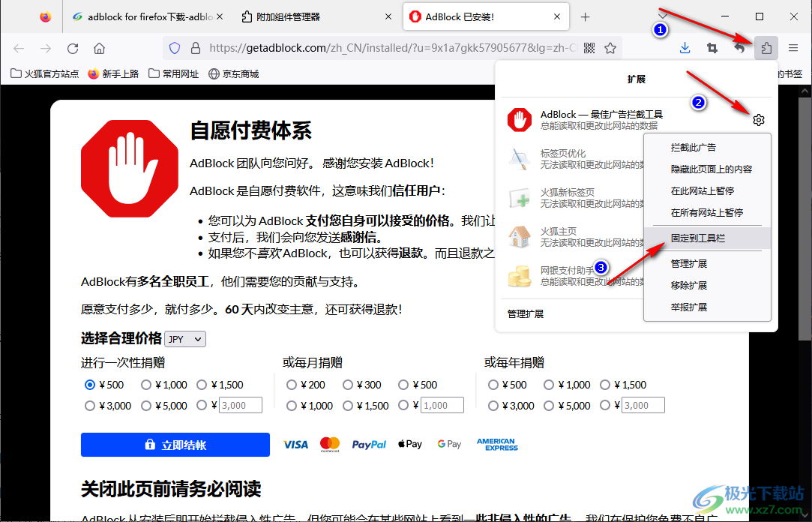Click the AdBlock stop-hand extension icon
The height and width of the screenshot is (522, 812).
[x=520, y=120]
